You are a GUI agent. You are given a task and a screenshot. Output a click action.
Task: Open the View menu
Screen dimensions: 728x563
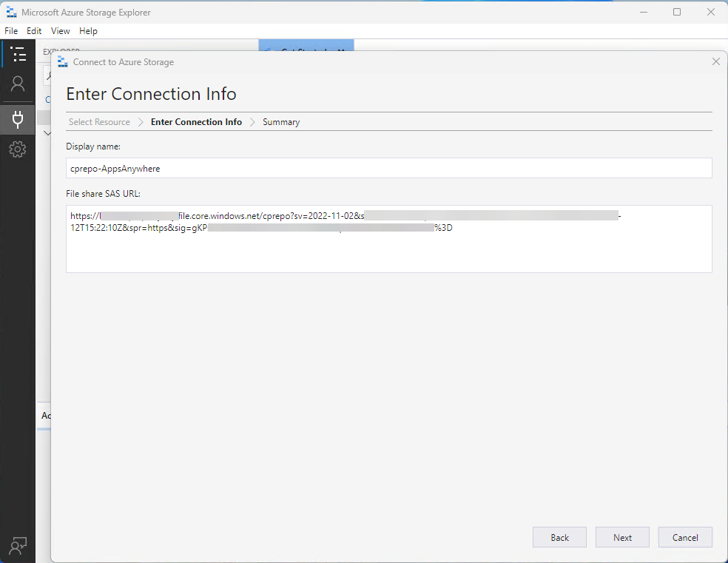(61, 31)
